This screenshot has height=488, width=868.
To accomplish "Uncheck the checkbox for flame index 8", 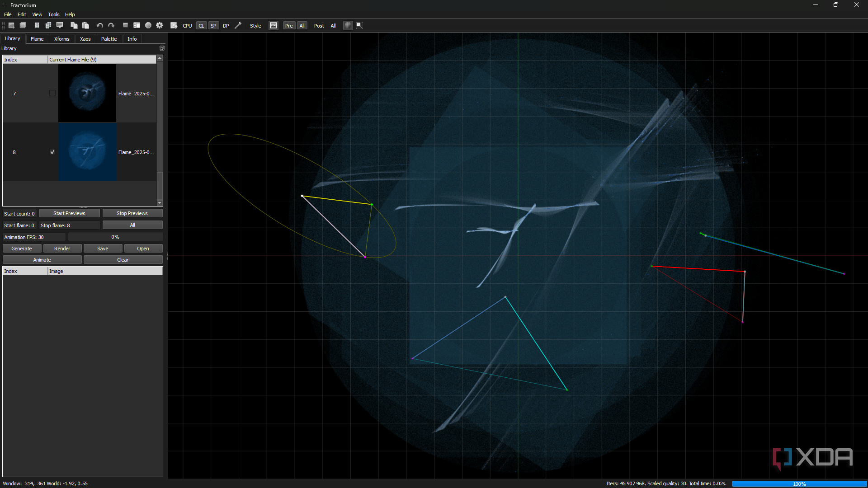I will [52, 152].
